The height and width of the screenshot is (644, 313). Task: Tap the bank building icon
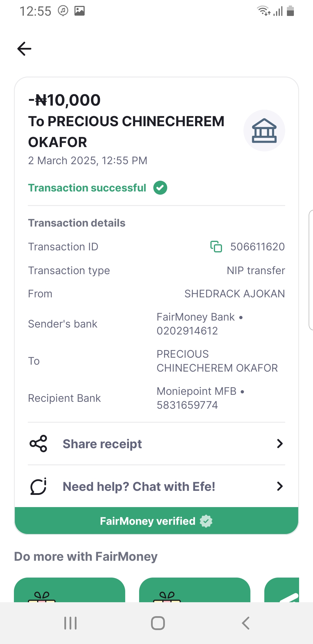pyautogui.click(x=264, y=131)
